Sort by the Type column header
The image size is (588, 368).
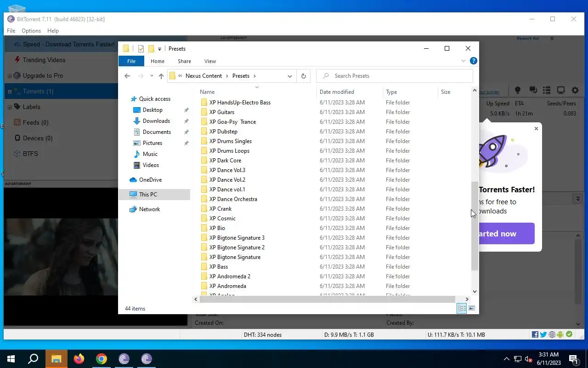click(x=411, y=92)
